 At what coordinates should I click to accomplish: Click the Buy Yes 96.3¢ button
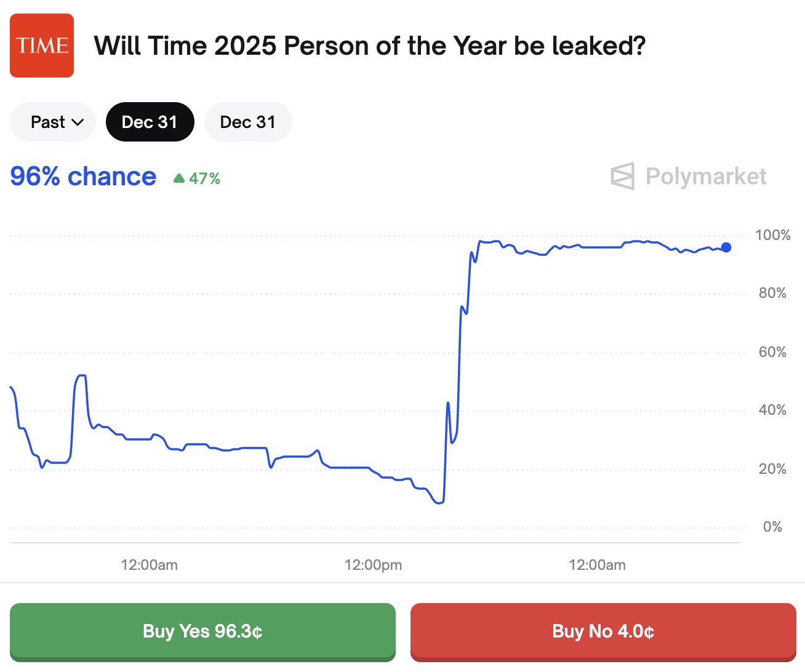click(202, 632)
